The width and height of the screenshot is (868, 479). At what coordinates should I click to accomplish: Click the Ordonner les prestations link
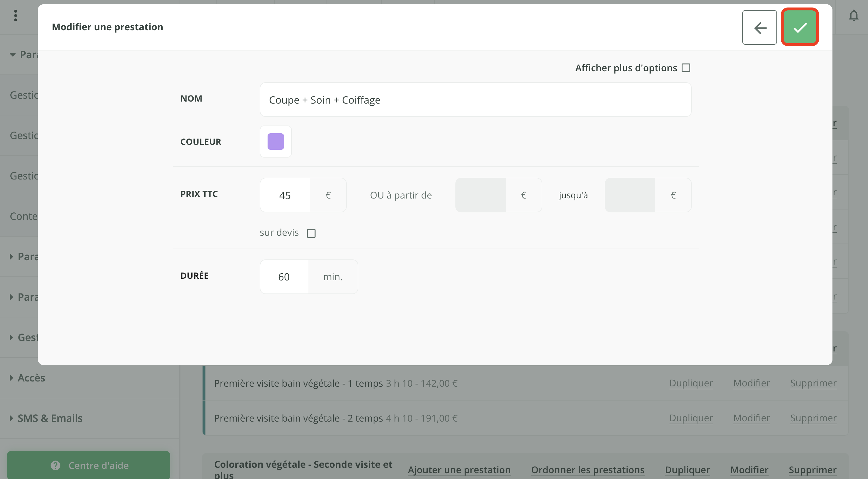tap(588, 470)
